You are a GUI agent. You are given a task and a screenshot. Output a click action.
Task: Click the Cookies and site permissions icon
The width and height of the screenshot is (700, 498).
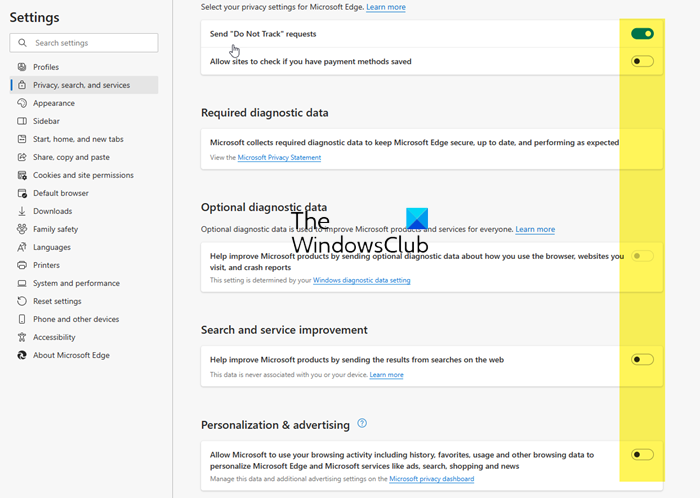pos(21,175)
